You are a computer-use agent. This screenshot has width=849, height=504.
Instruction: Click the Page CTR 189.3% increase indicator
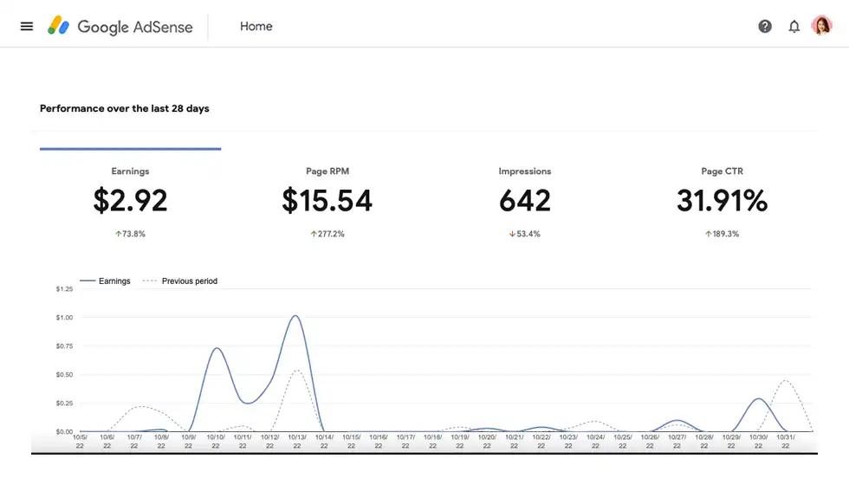pos(722,234)
